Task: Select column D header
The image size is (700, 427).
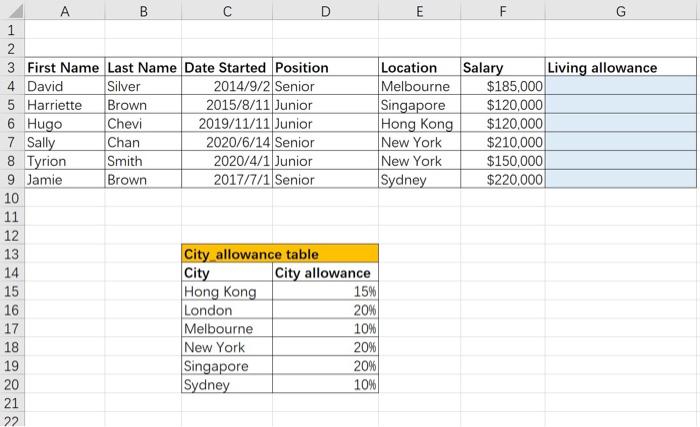Action: 325,10
